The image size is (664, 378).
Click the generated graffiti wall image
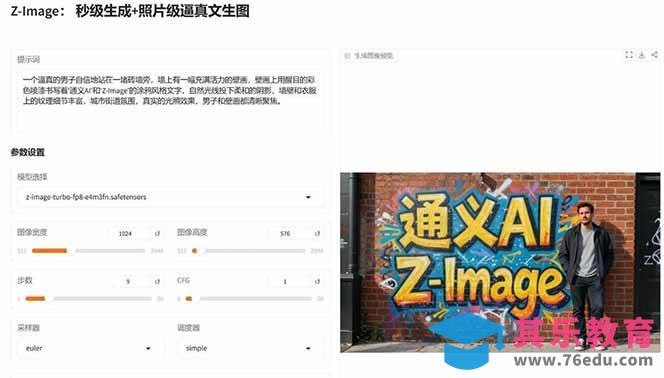[x=500, y=262]
